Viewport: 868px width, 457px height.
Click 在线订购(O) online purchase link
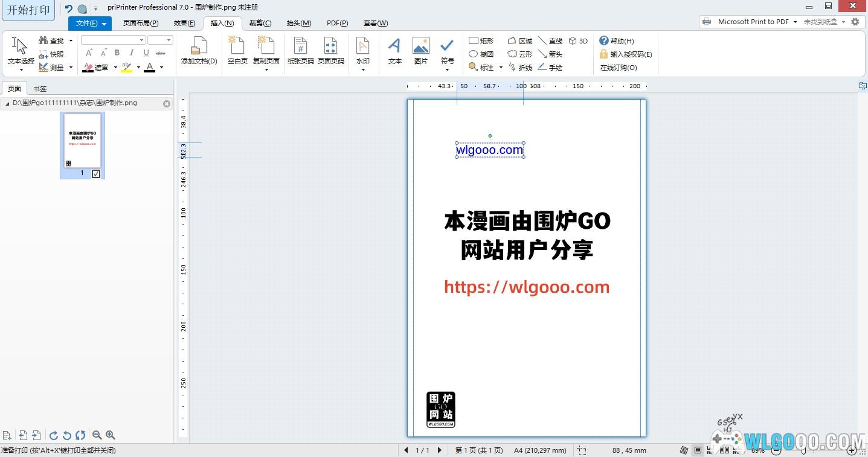(x=618, y=68)
